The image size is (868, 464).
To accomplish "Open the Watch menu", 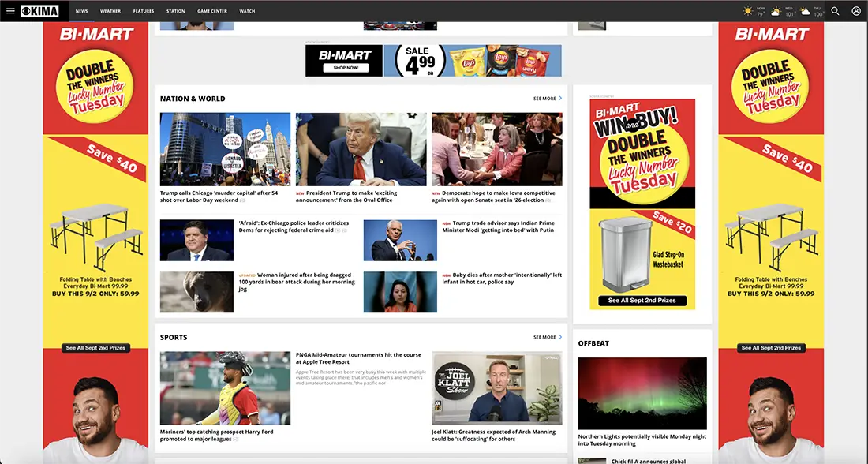I will click(247, 11).
